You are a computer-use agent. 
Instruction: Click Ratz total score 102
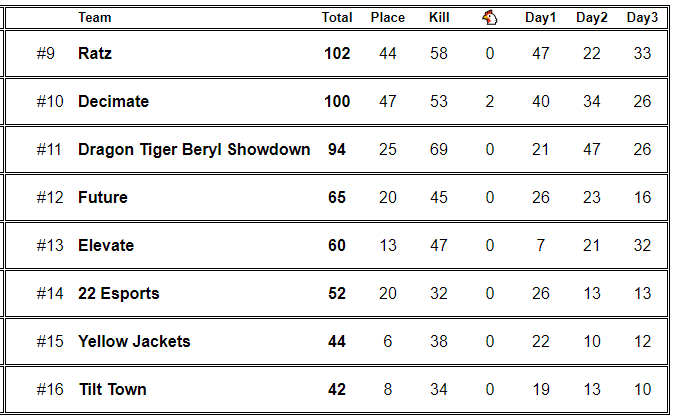tap(337, 53)
